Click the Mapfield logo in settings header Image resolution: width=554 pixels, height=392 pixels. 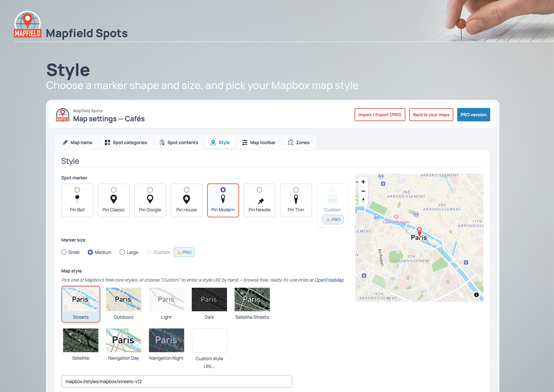coord(63,115)
